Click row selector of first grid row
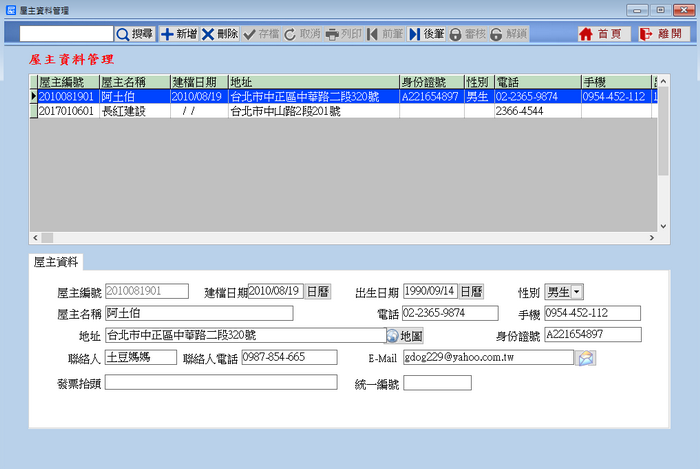 pos(33,96)
